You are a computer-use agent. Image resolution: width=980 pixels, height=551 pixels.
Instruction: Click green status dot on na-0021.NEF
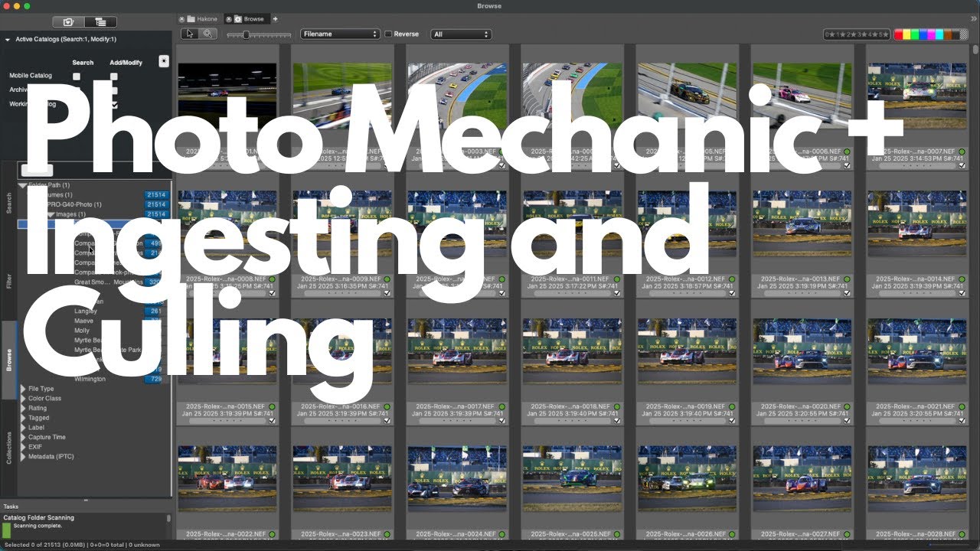click(x=962, y=407)
